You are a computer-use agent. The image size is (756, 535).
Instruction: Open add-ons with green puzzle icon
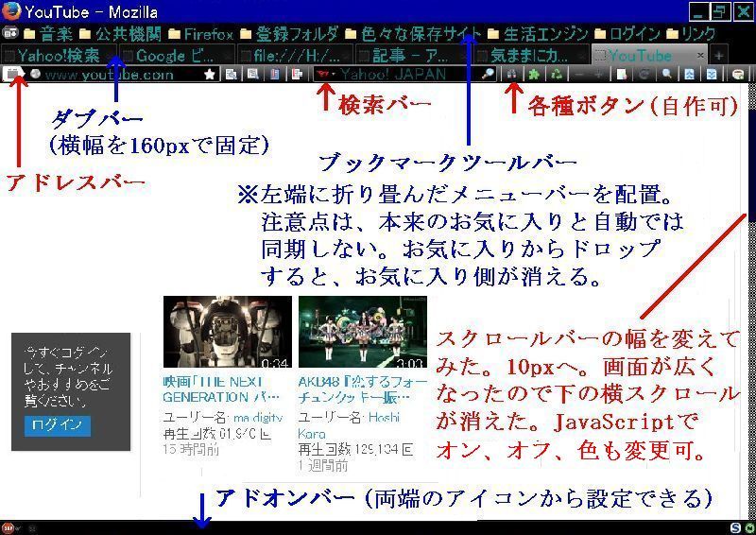(534, 75)
